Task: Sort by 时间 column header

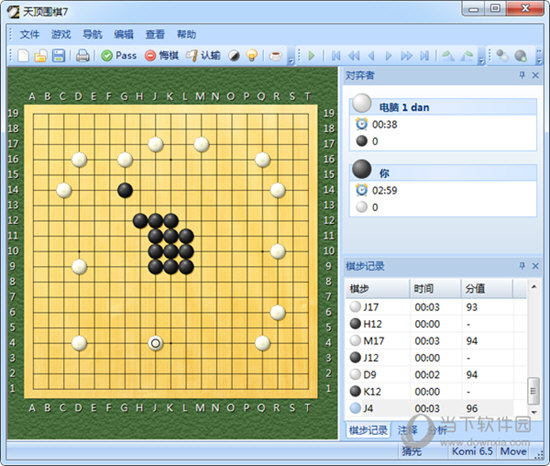Action: point(435,289)
